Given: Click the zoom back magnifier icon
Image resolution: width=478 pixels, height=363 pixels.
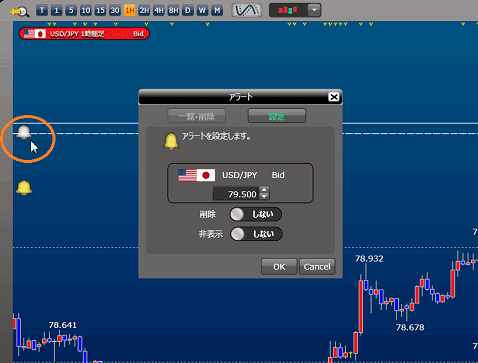Looking at the screenshot, I should coord(20,12).
